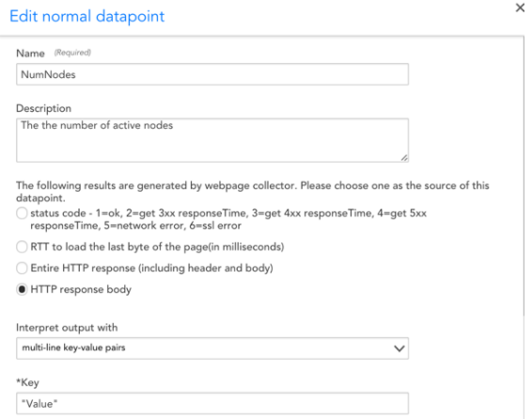Viewport: 532px width, 419px height.
Task: Click into the NumNodes name field
Action: (x=212, y=74)
